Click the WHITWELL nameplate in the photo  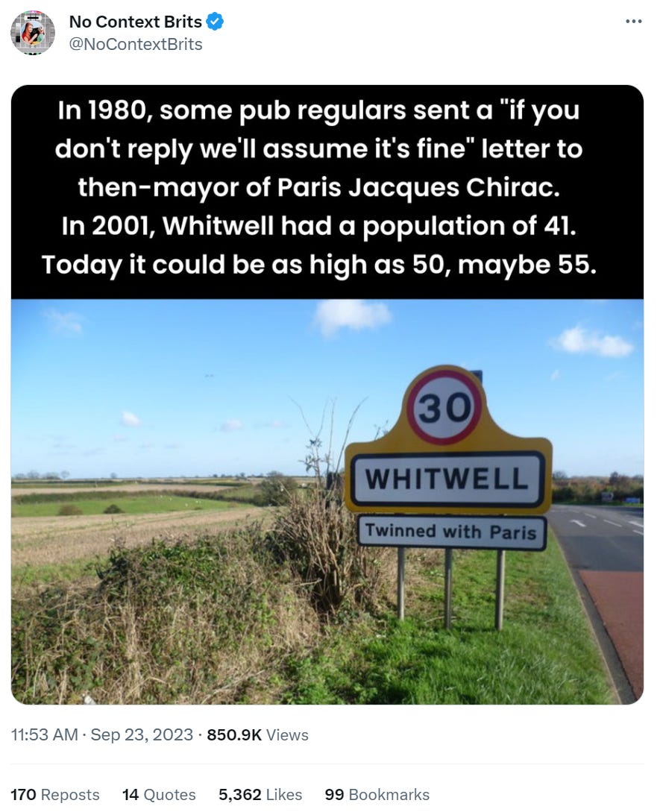tap(448, 479)
